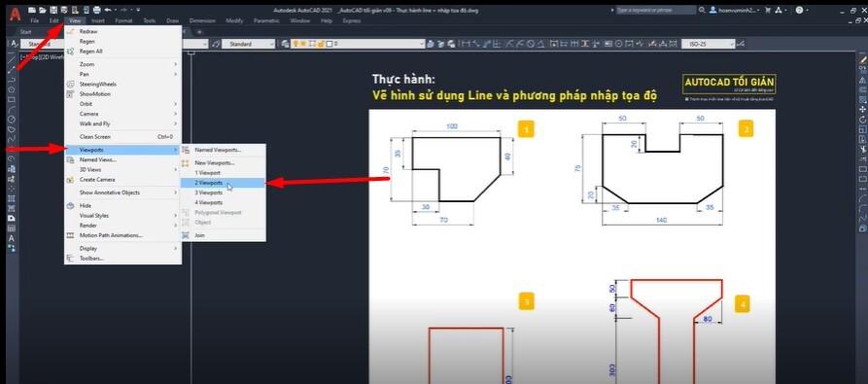Click Named Viewports... in submenu
This screenshot has height=384, width=868.
[x=224, y=150]
